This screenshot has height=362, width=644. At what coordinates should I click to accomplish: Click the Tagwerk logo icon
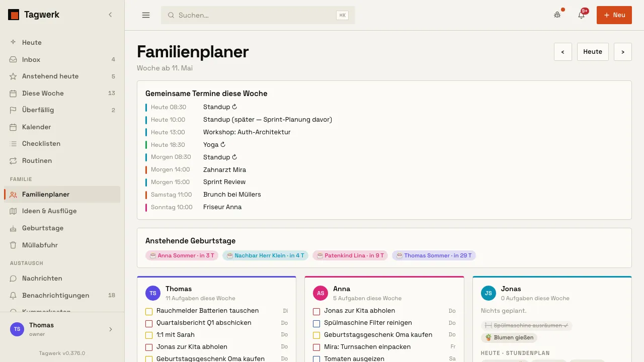(14, 15)
